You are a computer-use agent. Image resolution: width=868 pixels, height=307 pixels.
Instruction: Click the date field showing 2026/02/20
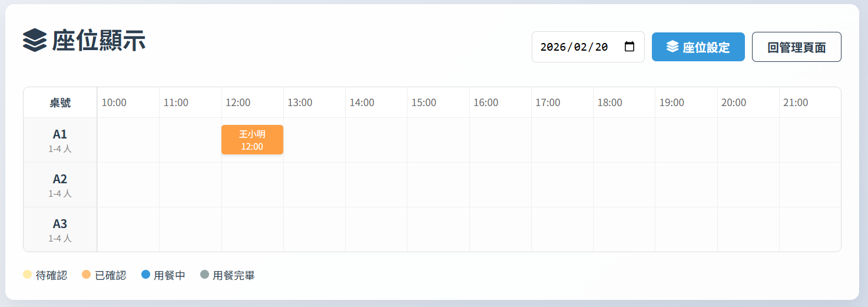pyautogui.click(x=574, y=47)
